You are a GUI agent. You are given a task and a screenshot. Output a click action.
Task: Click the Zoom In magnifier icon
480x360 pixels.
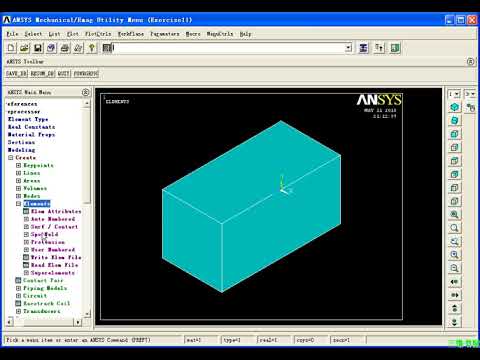[454, 255]
